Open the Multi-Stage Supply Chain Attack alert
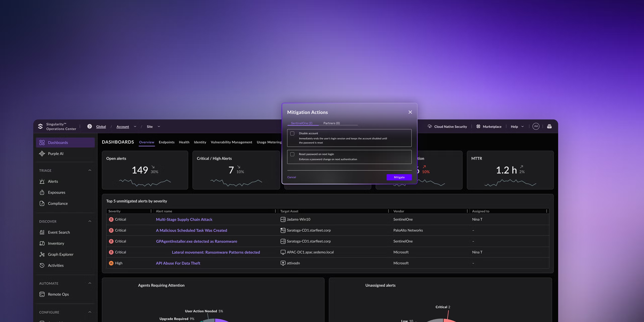The image size is (644, 322). [x=184, y=219]
